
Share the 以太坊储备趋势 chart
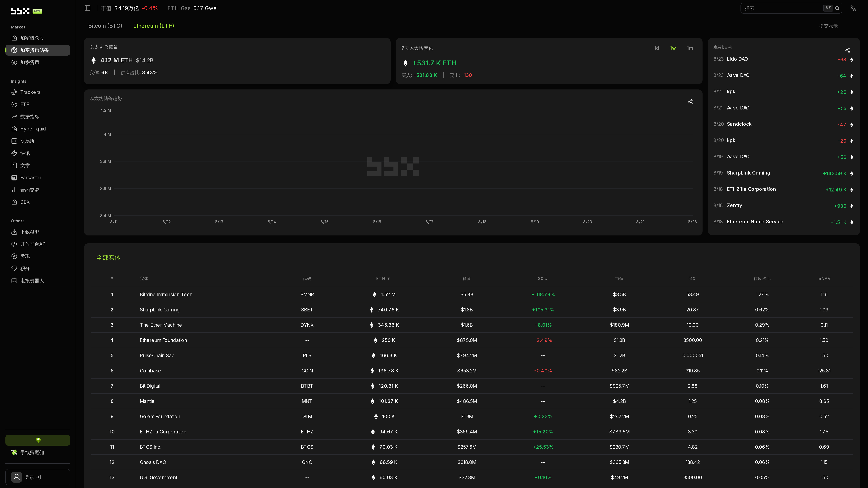coord(690,102)
